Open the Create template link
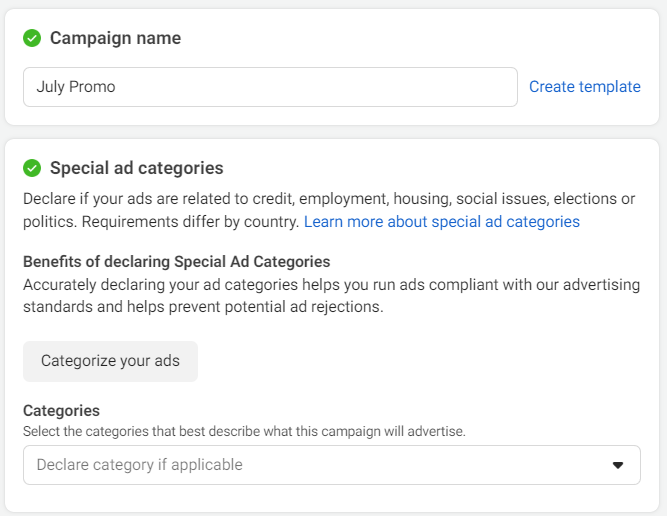This screenshot has height=516, width=667. coord(584,87)
